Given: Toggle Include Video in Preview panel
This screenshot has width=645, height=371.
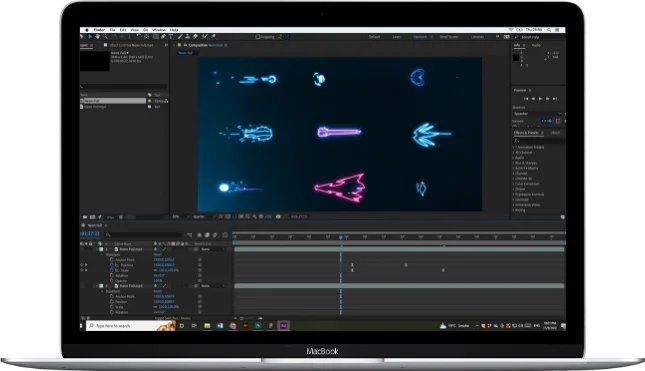Looking at the screenshot, I should [x=543, y=121].
